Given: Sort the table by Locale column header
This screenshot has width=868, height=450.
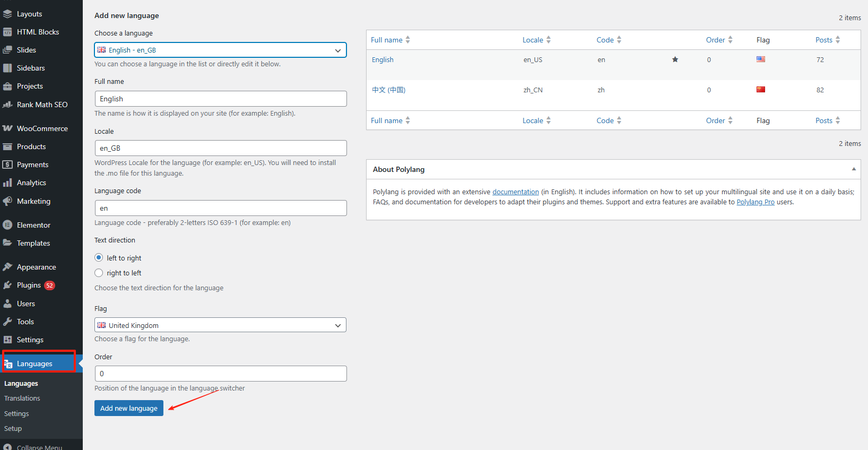Looking at the screenshot, I should 533,40.
